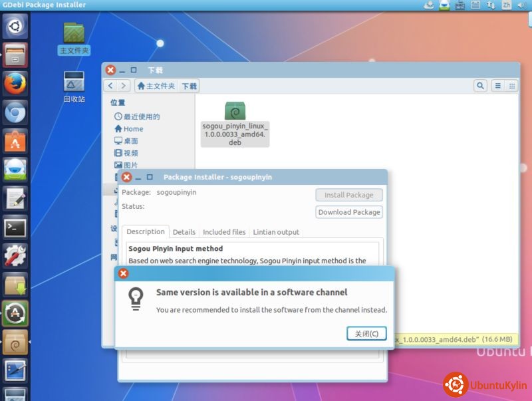The width and height of the screenshot is (532, 401).
Task: Open the Included files tab
Action: [x=224, y=232]
